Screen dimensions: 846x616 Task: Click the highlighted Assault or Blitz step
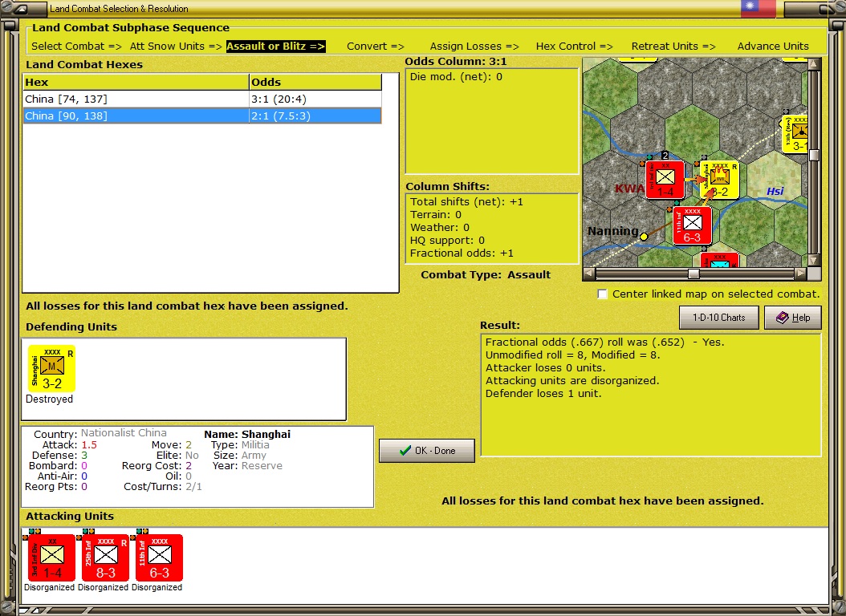(275, 47)
